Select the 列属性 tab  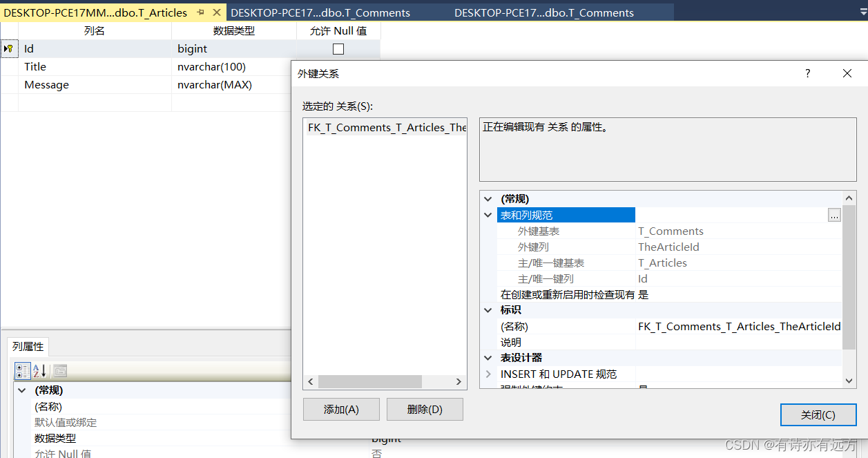[28, 346]
